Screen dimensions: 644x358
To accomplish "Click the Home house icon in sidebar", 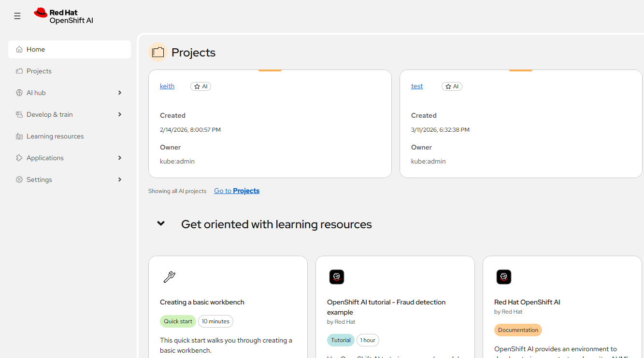I will pos(19,49).
